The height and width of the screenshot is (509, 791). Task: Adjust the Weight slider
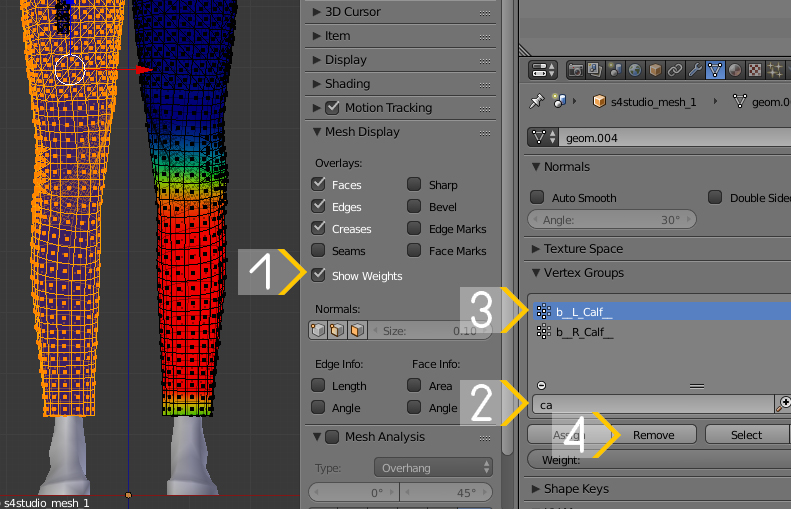coord(659,460)
